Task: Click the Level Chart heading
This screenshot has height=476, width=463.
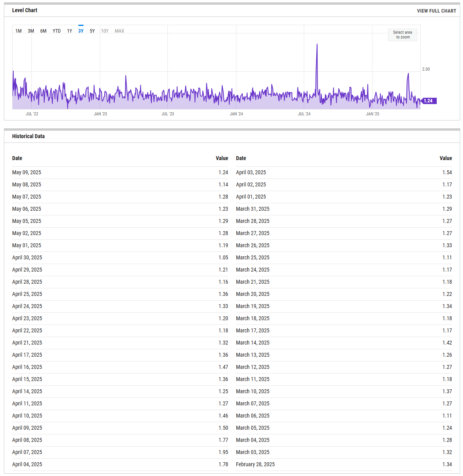Action: [x=25, y=10]
